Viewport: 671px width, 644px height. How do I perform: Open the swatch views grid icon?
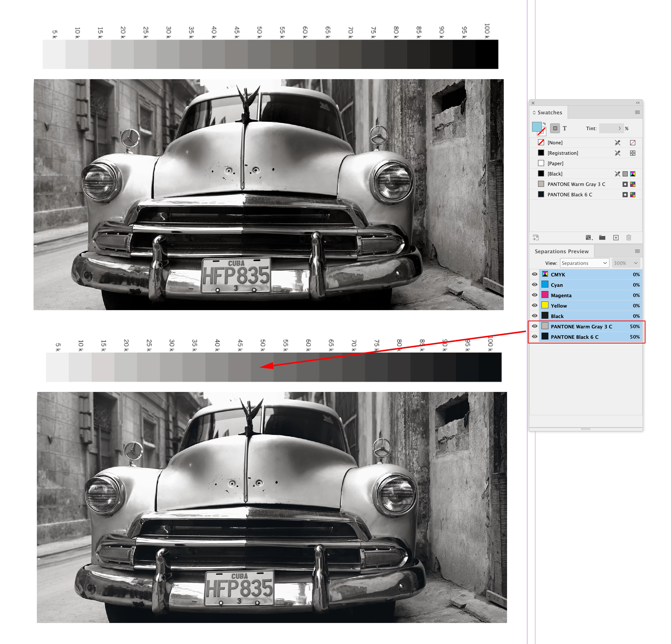point(589,238)
